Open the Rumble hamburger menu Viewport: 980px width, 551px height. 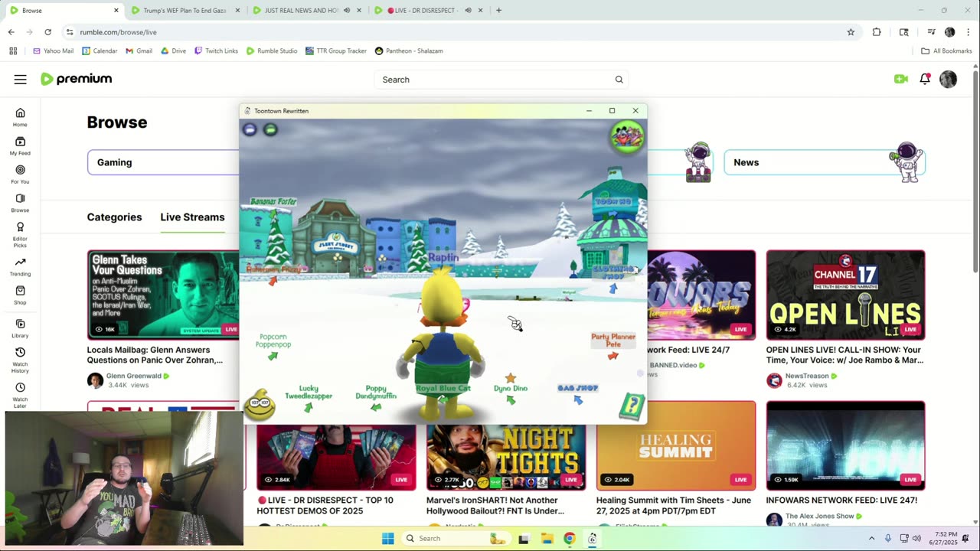click(21, 80)
